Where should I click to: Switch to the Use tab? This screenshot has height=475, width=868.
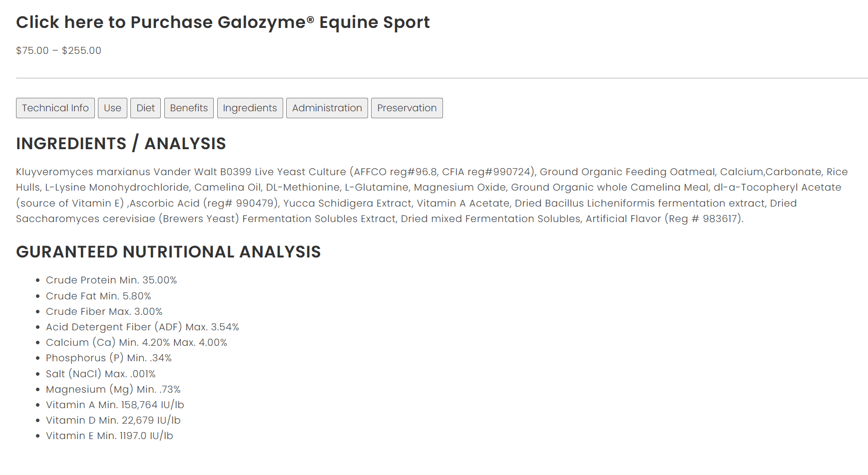112,108
